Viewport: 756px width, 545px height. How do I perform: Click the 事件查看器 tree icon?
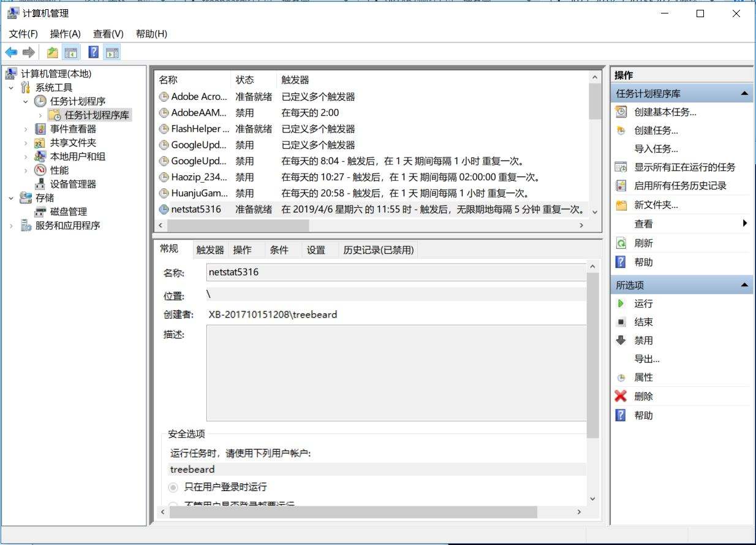pyautogui.click(x=40, y=129)
